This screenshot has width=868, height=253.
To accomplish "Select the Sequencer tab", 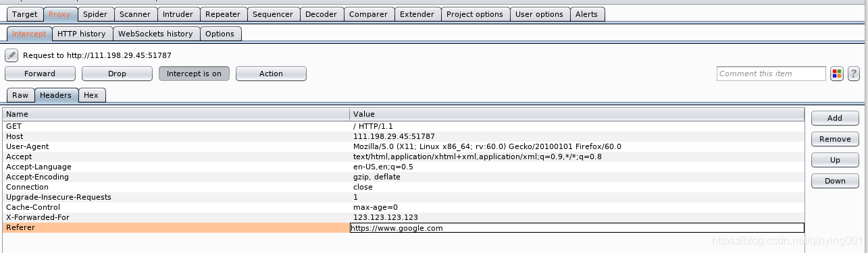I will click(x=272, y=14).
